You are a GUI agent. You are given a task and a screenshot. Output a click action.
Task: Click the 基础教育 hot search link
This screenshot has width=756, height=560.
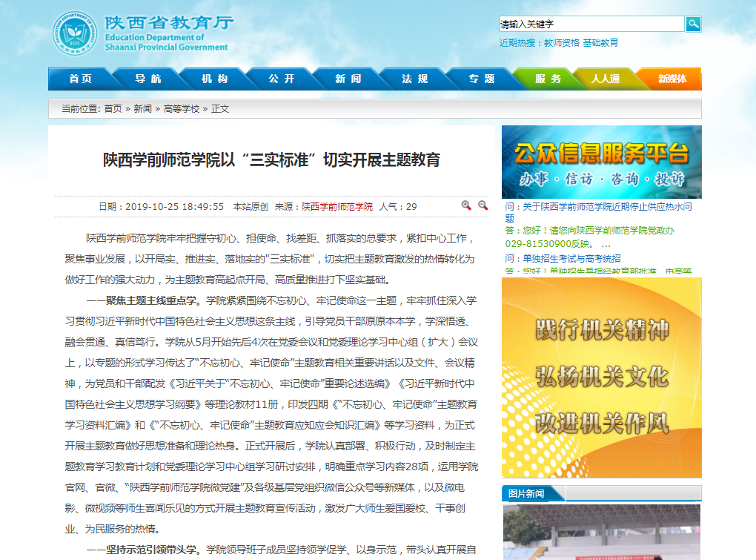[x=600, y=43]
